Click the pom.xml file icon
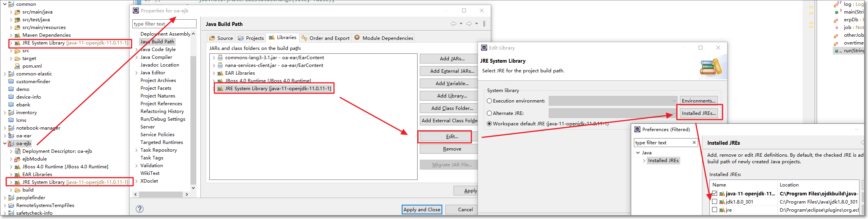The height and width of the screenshot is (219, 868). [17, 66]
